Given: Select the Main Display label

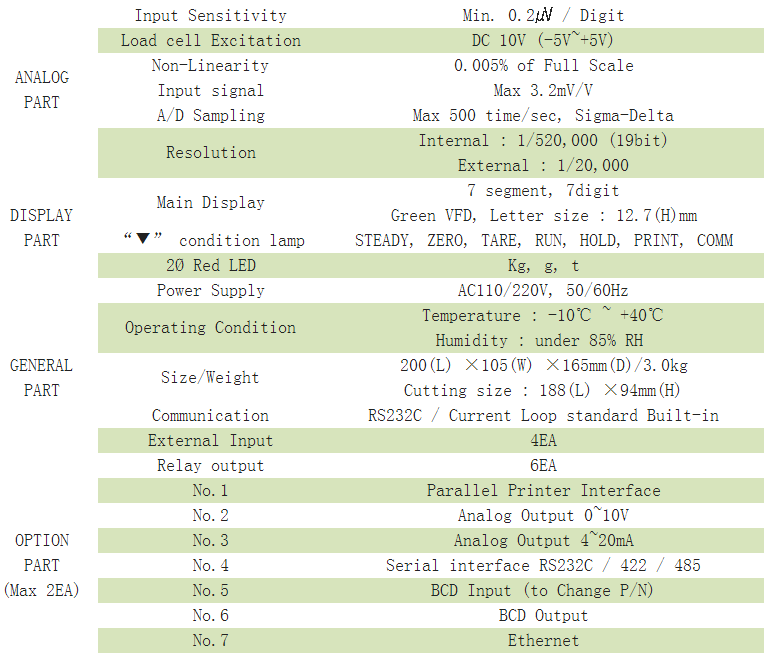Looking at the screenshot, I should tap(210, 202).
